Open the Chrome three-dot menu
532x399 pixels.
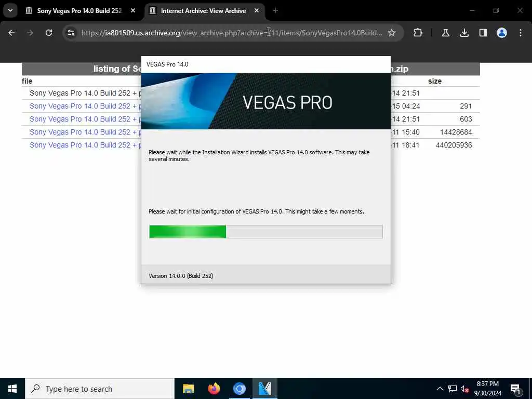tap(521, 33)
